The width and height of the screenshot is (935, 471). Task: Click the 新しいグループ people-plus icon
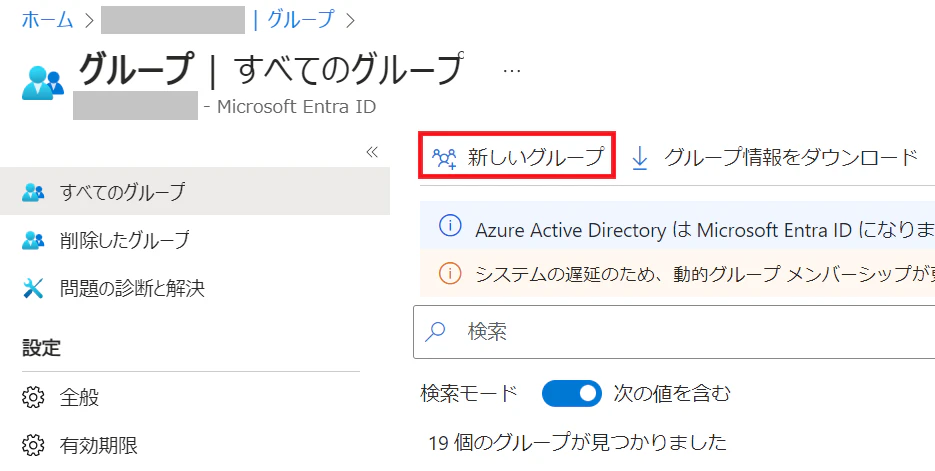(x=444, y=158)
